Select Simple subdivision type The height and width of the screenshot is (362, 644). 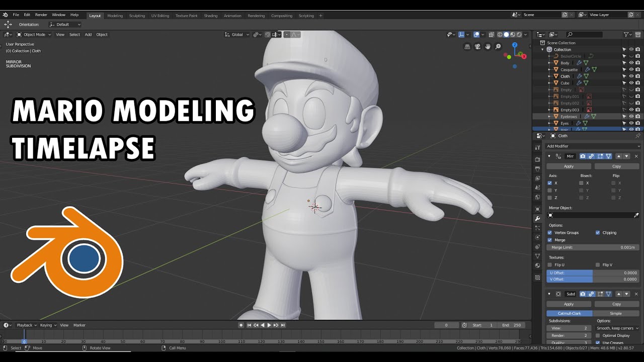coord(616,313)
